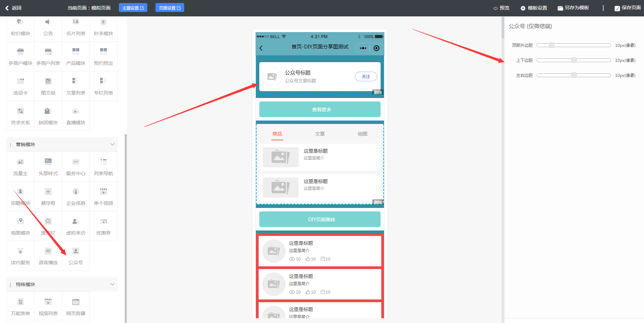This screenshot has height=323, width=644.
Task: Add the 文章列表 article list module
Action: 76,86
